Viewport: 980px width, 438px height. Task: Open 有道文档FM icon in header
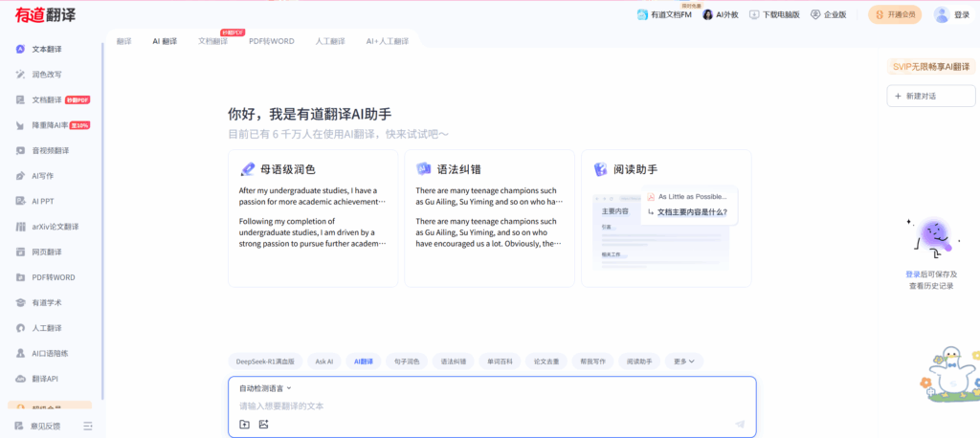point(642,14)
